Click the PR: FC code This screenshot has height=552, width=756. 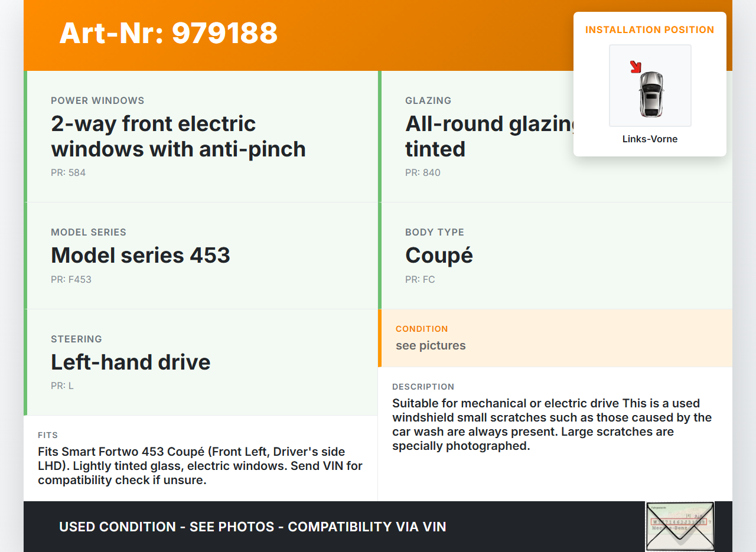pyautogui.click(x=420, y=280)
